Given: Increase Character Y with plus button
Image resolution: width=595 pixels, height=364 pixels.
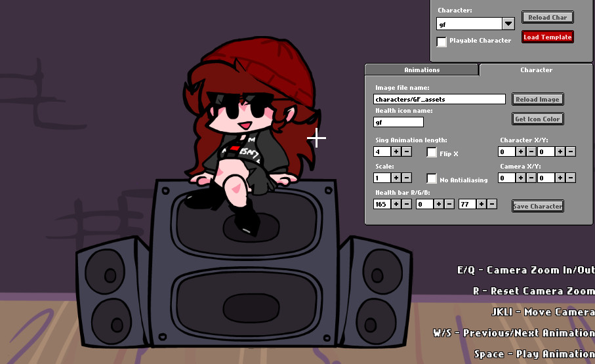Looking at the screenshot, I should coord(560,152).
